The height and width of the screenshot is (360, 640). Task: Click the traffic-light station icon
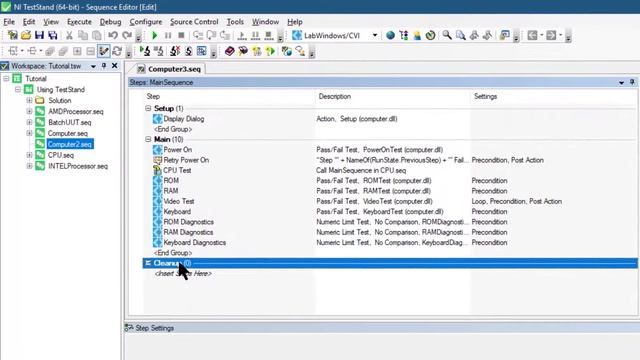(x=404, y=36)
